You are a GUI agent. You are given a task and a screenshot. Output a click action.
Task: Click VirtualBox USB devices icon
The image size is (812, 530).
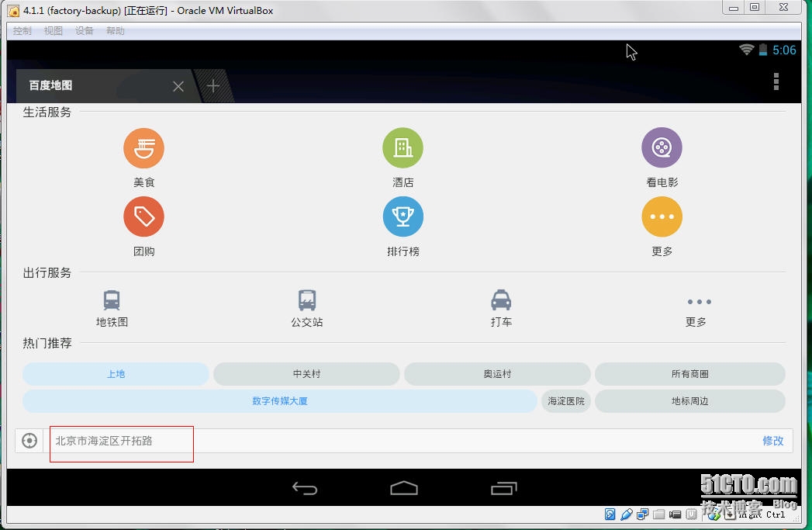(x=626, y=514)
